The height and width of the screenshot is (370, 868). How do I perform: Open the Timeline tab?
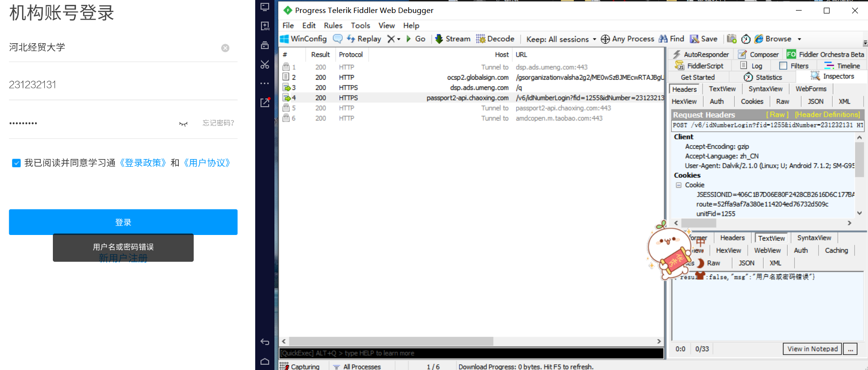(x=842, y=66)
